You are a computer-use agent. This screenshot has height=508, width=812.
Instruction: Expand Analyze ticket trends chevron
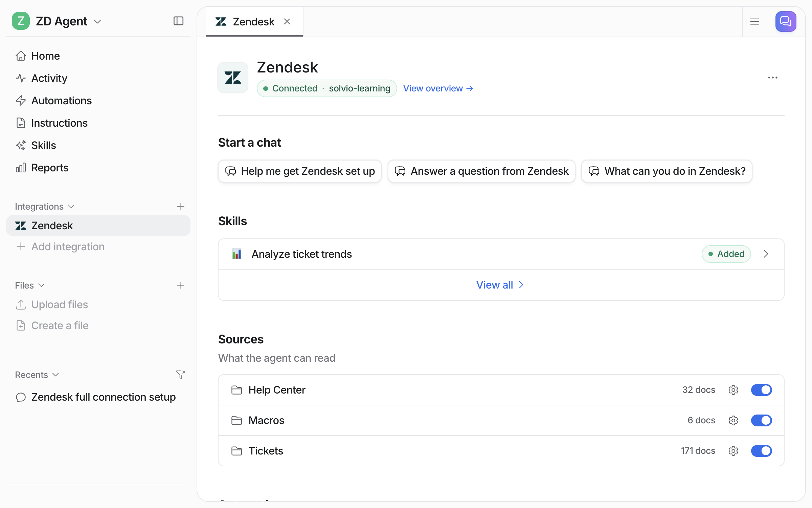pyautogui.click(x=766, y=254)
